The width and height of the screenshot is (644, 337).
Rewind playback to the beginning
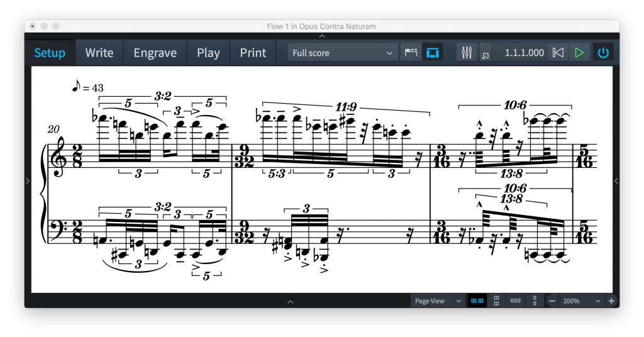tap(557, 53)
